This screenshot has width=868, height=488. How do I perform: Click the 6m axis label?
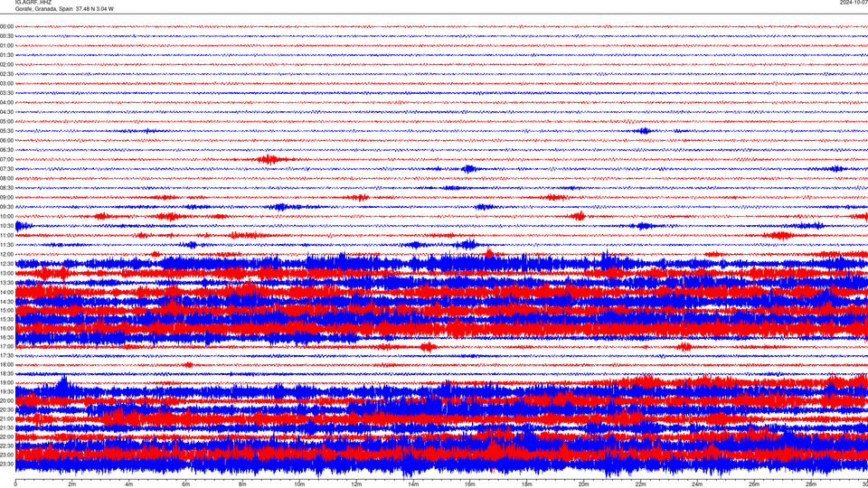tap(186, 484)
